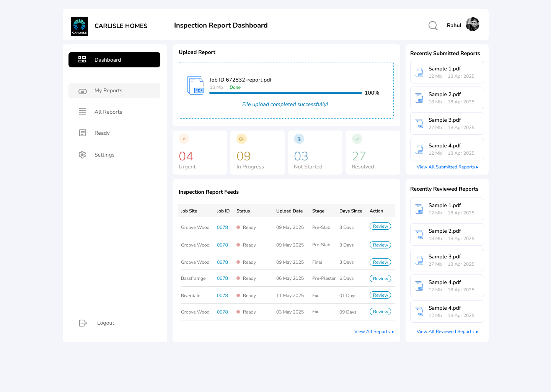This screenshot has width=551, height=392.
Task: Click the upload progress bar at 100%
Action: click(x=285, y=93)
